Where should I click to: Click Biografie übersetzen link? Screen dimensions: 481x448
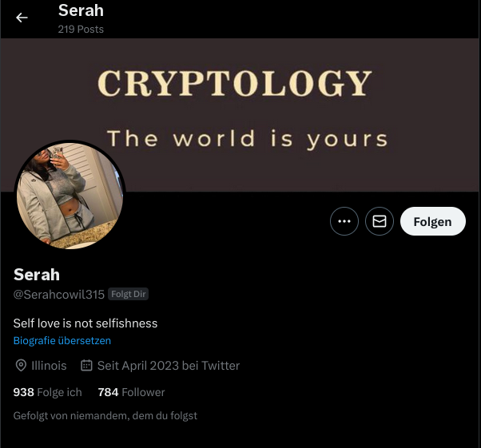point(62,341)
